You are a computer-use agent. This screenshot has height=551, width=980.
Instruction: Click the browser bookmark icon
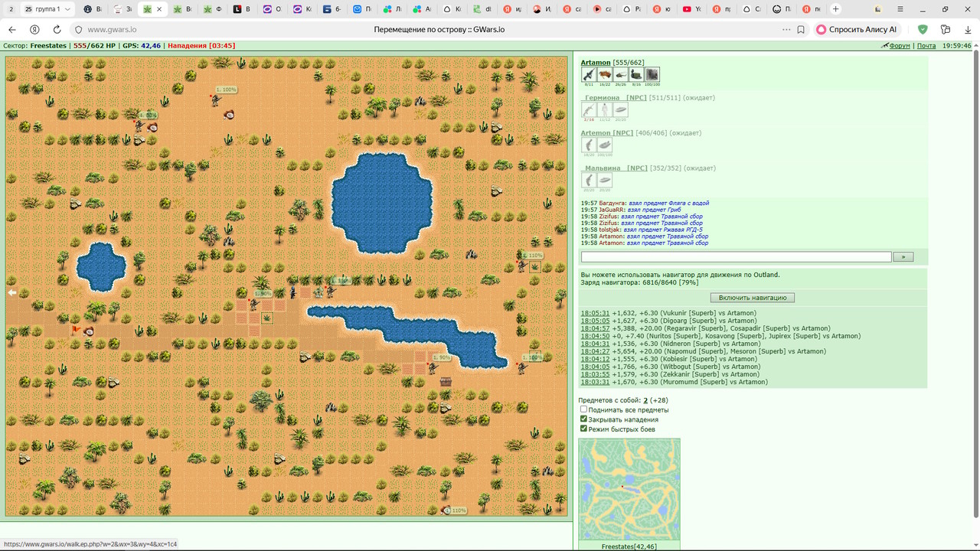click(x=801, y=29)
